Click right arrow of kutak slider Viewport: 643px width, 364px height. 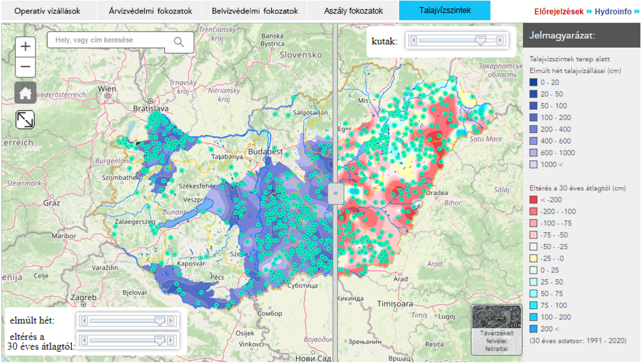[500, 40]
